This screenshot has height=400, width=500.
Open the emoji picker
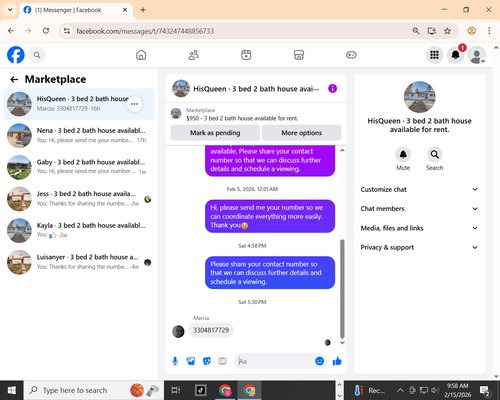319,361
